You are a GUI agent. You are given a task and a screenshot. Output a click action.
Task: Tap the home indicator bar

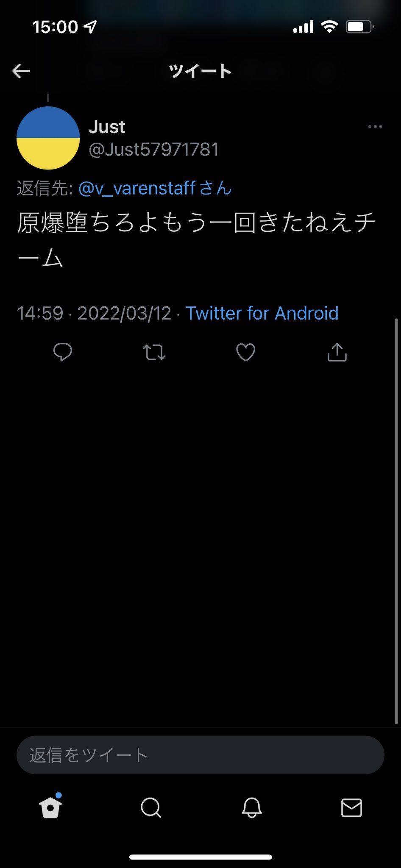(200, 857)
